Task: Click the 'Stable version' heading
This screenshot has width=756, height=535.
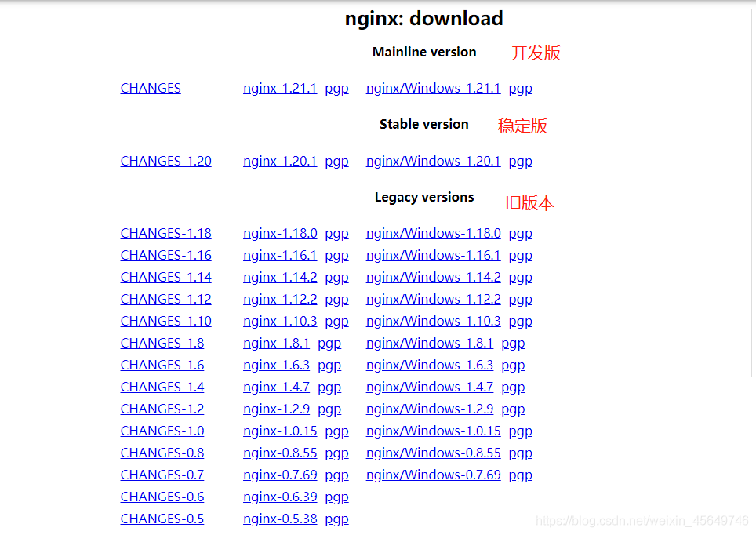Action: tap(423, 125)
